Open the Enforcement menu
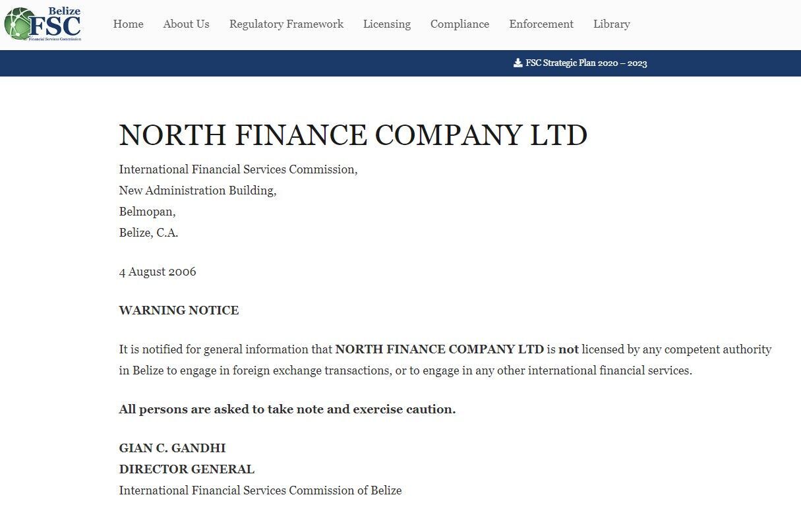Image resolution: width=801 pixels, height=532 pixels. (541, 24)
